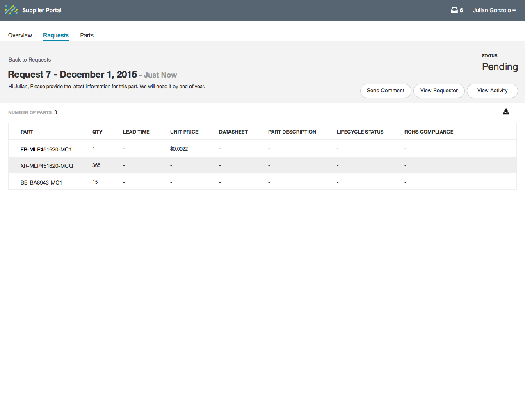
Task: Click the Lifecycle Status column header
Action: click(360, 132)
